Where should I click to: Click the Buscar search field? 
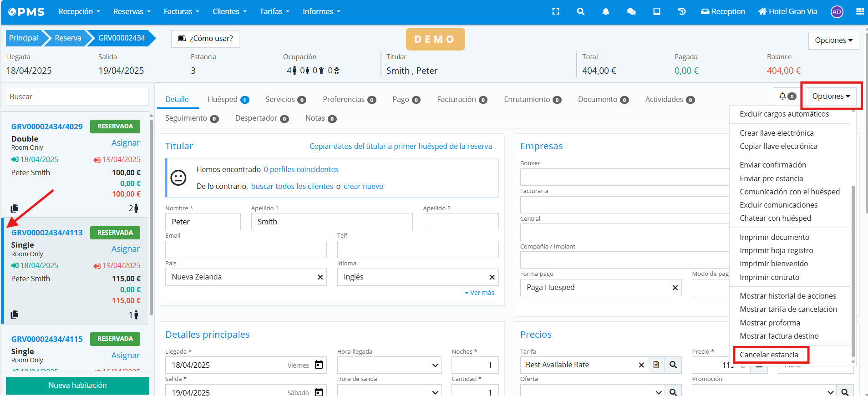[77, 96]
